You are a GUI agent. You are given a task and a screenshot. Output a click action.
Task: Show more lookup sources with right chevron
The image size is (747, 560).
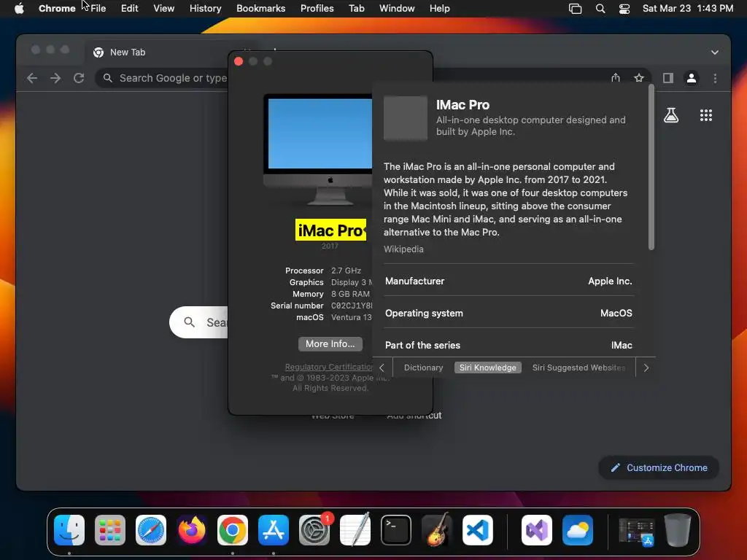point(646,367)
